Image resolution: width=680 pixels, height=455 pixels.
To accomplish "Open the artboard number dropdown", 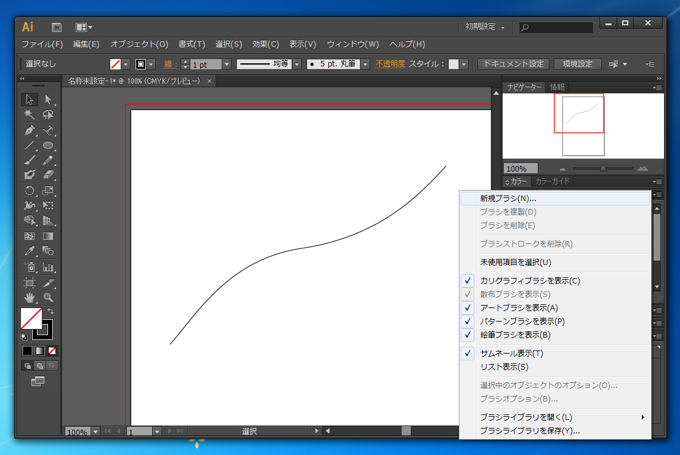I will point(157,431).
